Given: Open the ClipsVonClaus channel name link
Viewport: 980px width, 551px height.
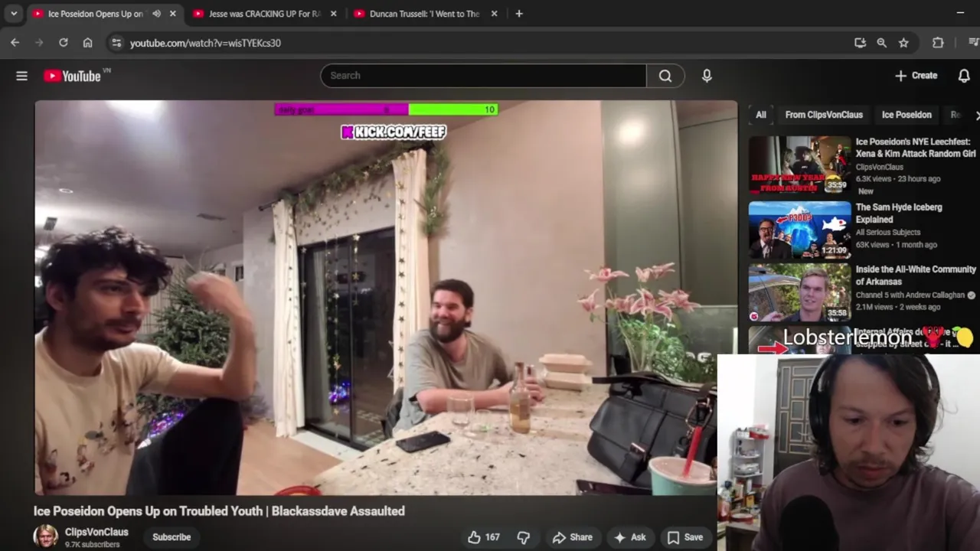Looking at the screenshot, I should pyautogui.click(x=96, y=532).
